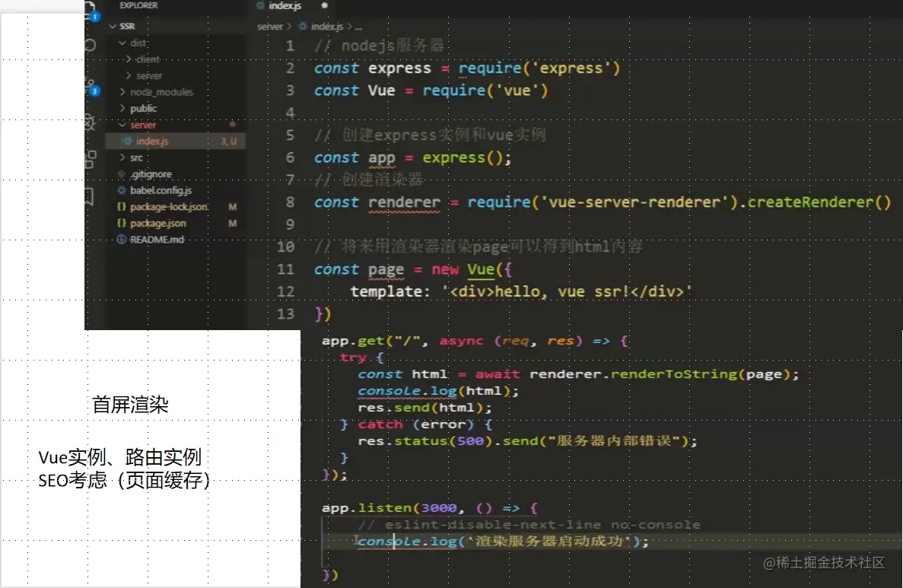Click 'app.listen(3000' statement

pyautogui.click(x=389, y=508)
